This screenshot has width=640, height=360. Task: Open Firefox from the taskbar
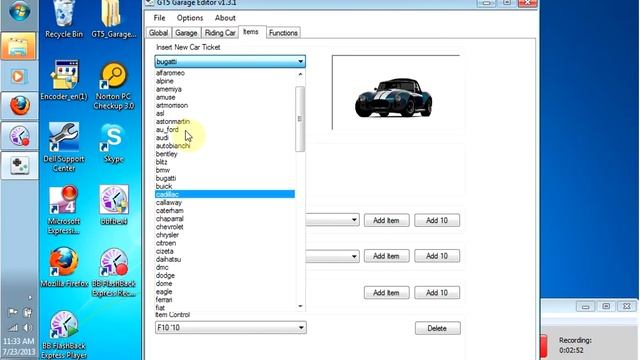tap(19, 106)
